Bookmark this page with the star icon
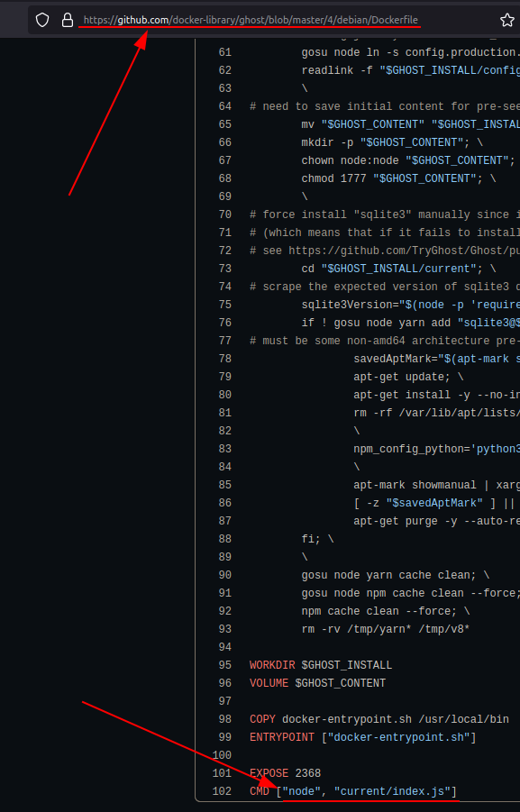 507,20
